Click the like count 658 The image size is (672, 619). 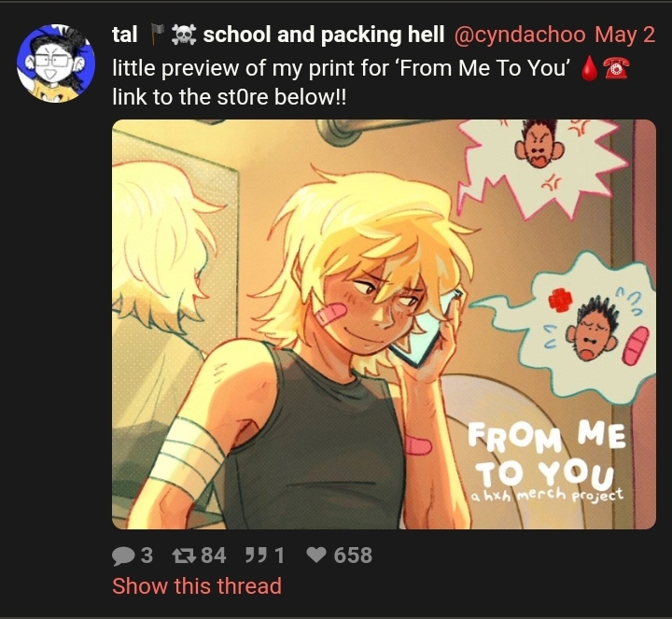353,556
